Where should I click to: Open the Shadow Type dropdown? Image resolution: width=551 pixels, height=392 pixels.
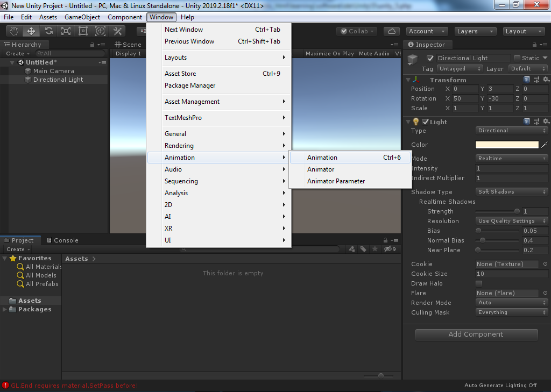512,192
